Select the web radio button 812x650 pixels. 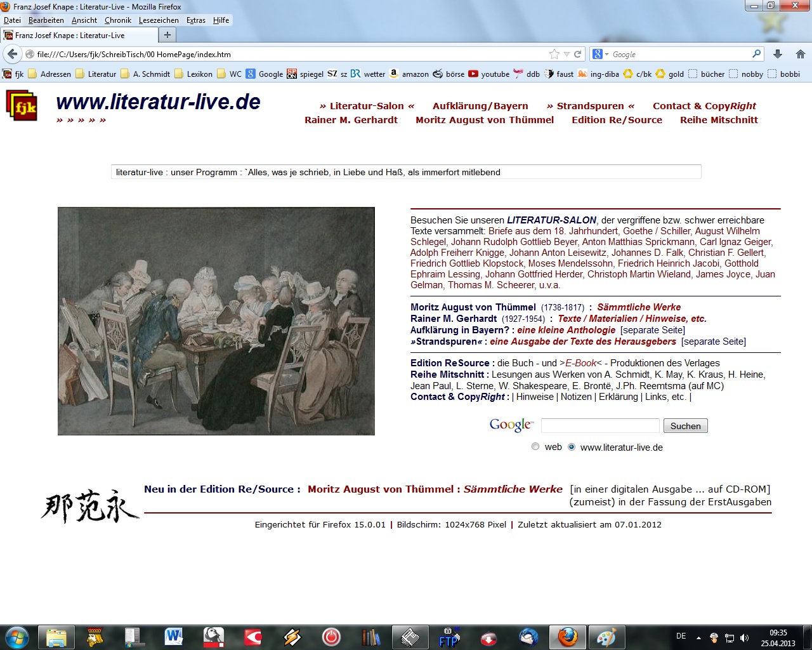535,447
